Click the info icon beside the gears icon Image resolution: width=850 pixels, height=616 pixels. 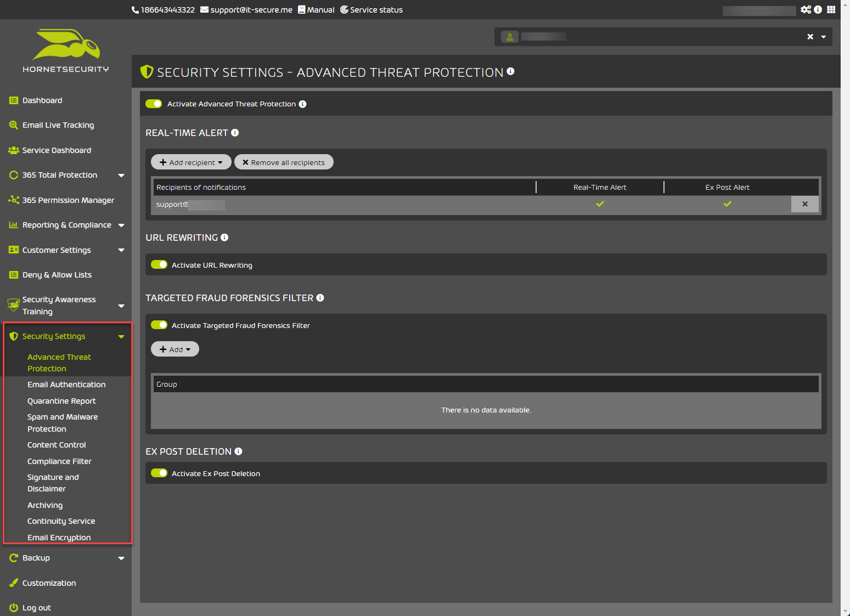click(818, 9)
